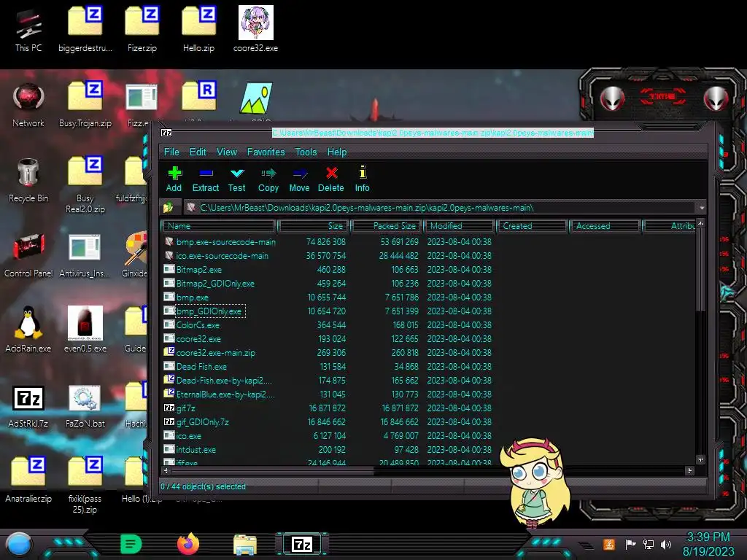Open the File menu

[x=171, y=152]
